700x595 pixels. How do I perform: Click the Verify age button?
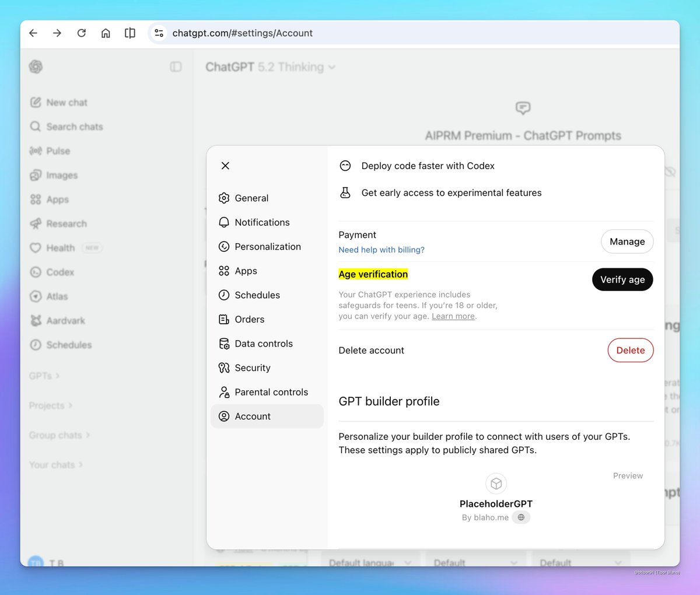point(622,279)
